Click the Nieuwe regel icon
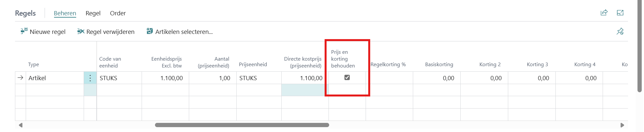 (24, 31)
